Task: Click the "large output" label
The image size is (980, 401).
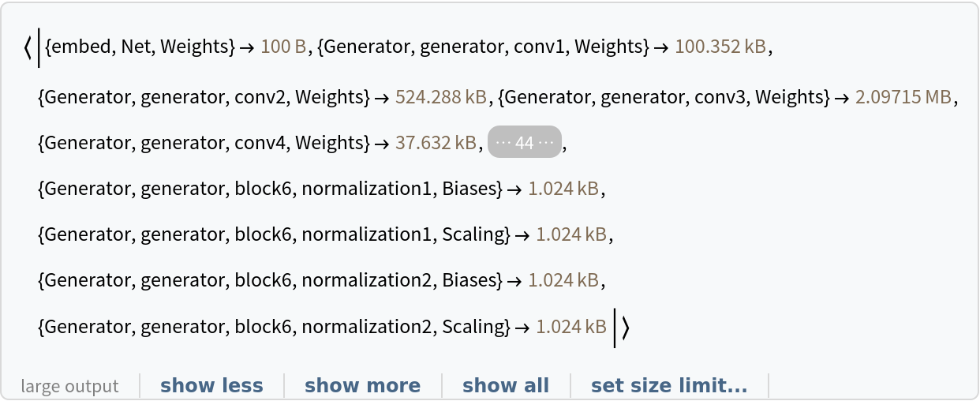Action: click(70, 386)
